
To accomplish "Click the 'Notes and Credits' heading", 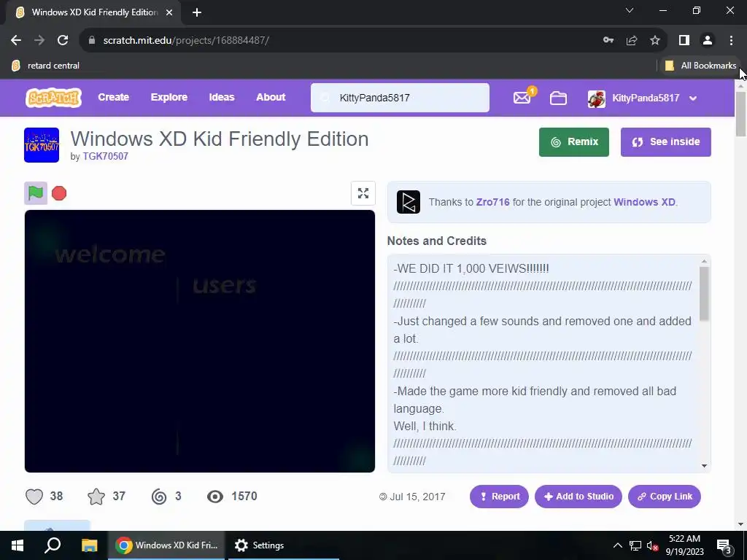I will [x=437, y=241].
